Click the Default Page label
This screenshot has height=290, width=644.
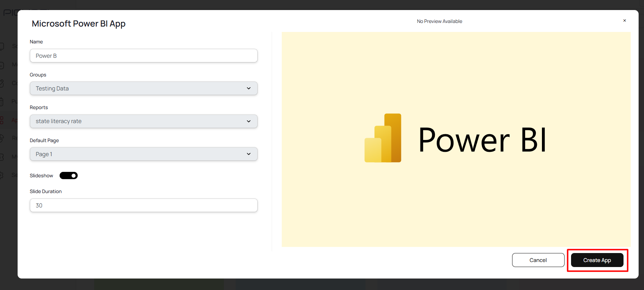[x=44, y=140]
